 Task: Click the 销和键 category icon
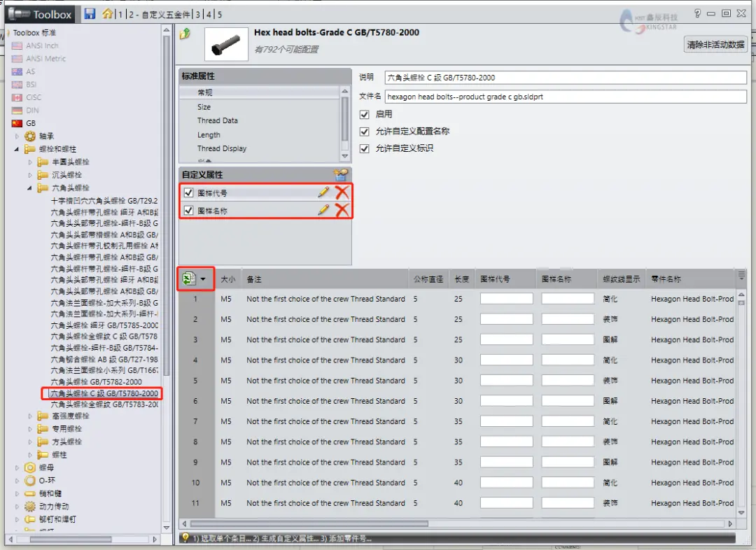30,493
